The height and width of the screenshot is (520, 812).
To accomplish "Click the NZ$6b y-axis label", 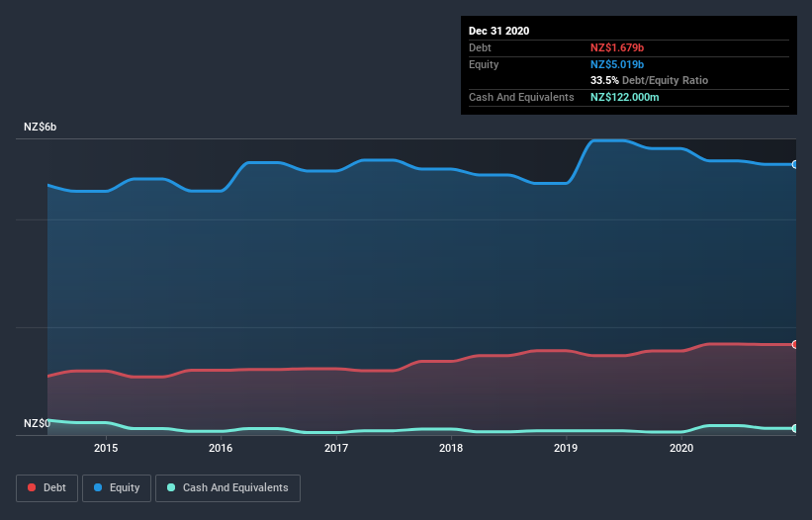I will tap(40, 127).
